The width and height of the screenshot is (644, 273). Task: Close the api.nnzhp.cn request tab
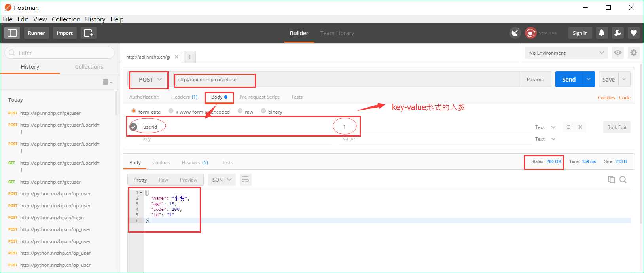(176, 57)
